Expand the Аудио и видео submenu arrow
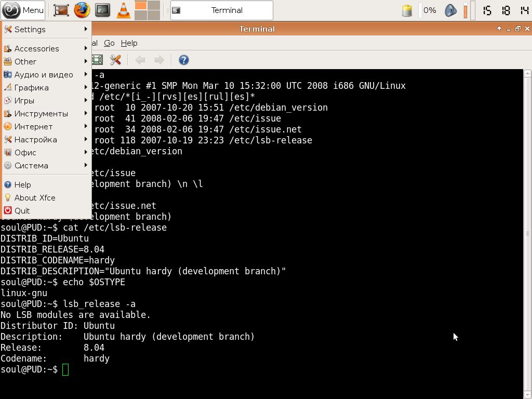Screen dimensions: 532x399 tap(86, 74)
